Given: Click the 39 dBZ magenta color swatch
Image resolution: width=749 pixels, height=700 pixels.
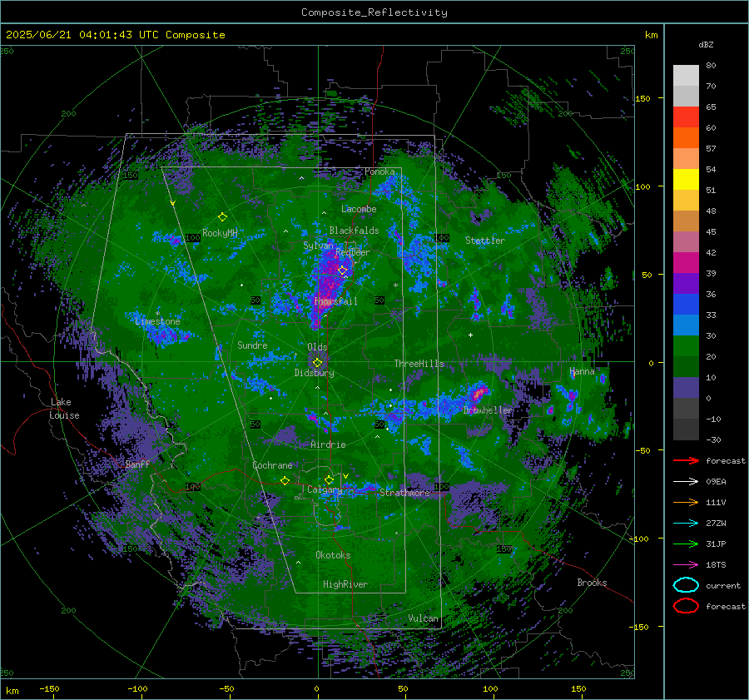Looking at the screenshot, I should (x=686, y=263).
